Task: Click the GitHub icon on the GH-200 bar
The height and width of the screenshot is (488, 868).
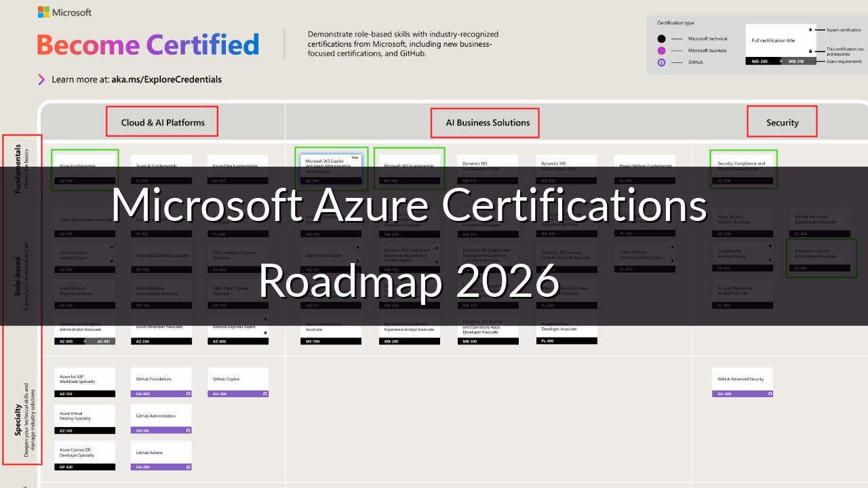Action: coord(189,467)
